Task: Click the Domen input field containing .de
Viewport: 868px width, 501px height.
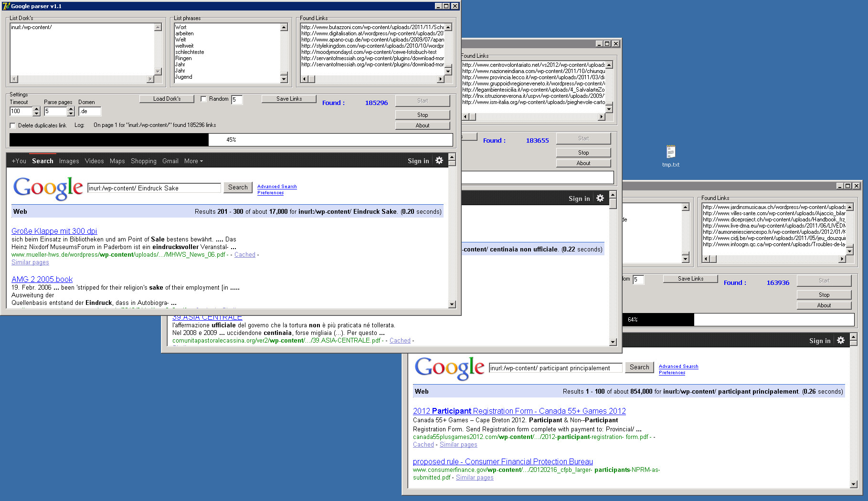Action: tap(90, 111)
